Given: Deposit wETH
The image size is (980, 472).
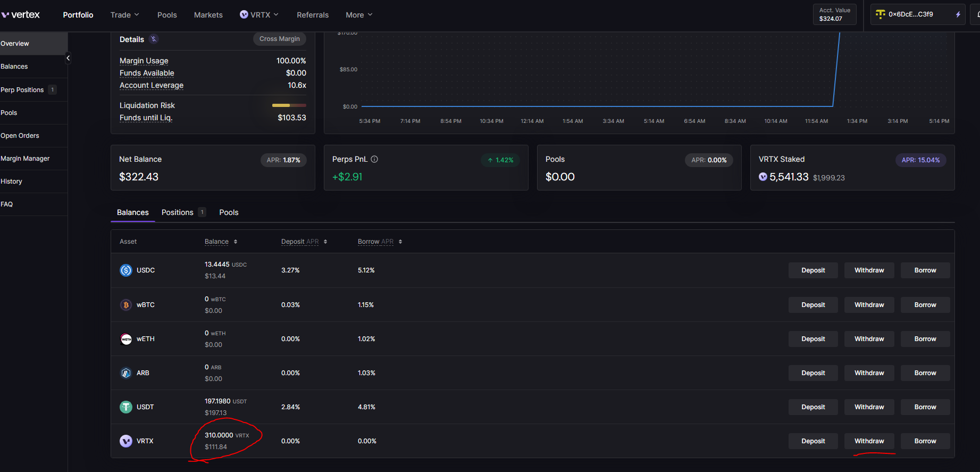Looking at the screenshot, I should click(x=813, y=339).
